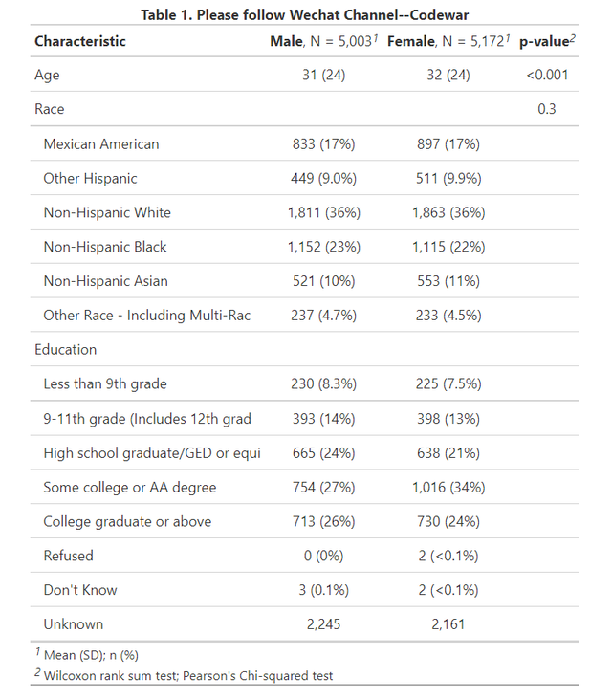The image size is (612, 700).
Task: Click the table title mentioning Wechat Channel
Action: (305, 14)
